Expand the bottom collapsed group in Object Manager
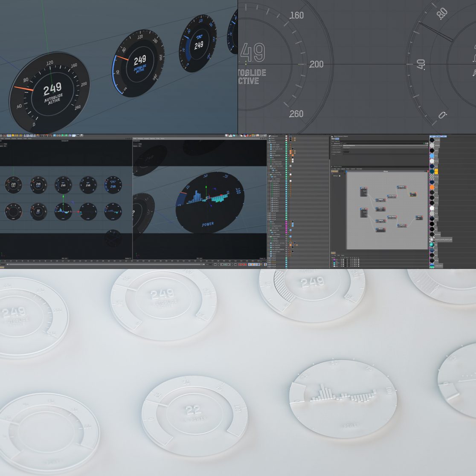Screen dimensions: 476x476 269,266
